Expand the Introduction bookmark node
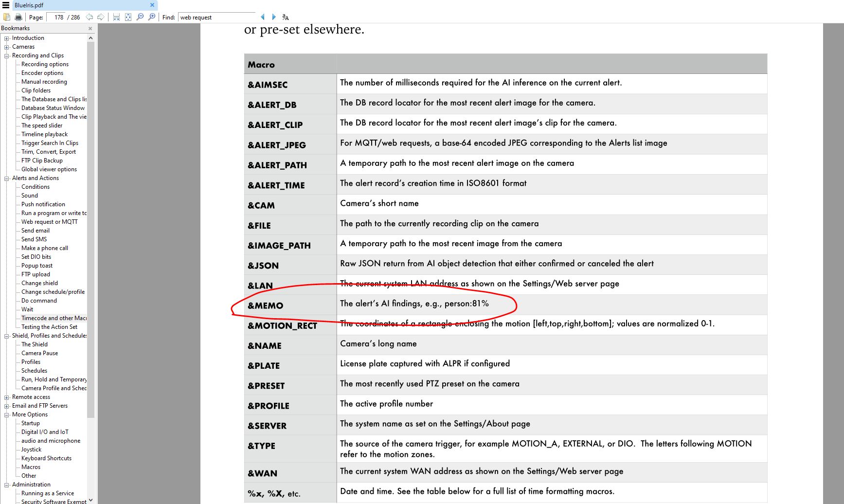 point(7,38)
